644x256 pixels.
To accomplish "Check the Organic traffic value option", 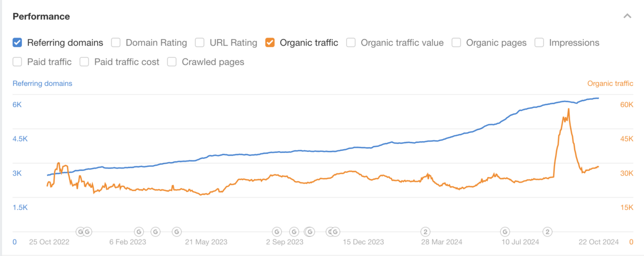I will pos(351,42).
